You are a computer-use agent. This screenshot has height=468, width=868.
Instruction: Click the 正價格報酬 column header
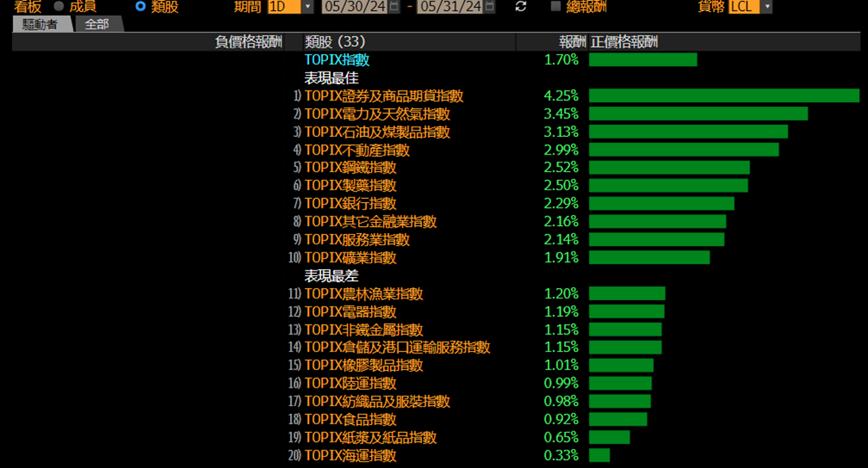point(624,42)
